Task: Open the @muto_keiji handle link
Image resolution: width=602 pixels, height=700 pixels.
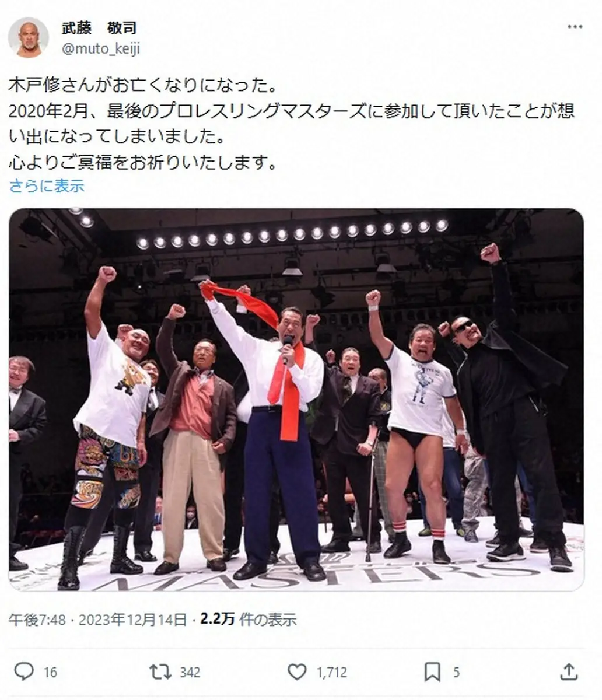Action: click(x=101, y=49)
